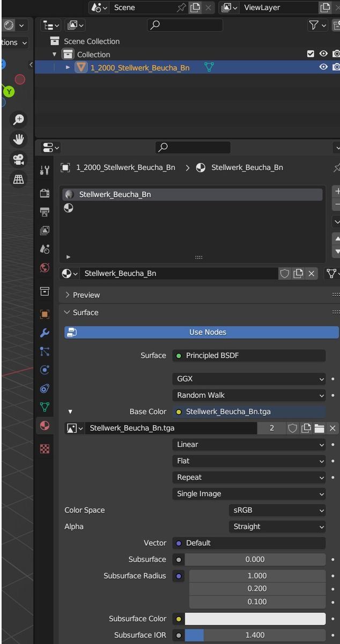Click the hand pan view icon
This screenshot has height=644, width=340.
point(19,140)
